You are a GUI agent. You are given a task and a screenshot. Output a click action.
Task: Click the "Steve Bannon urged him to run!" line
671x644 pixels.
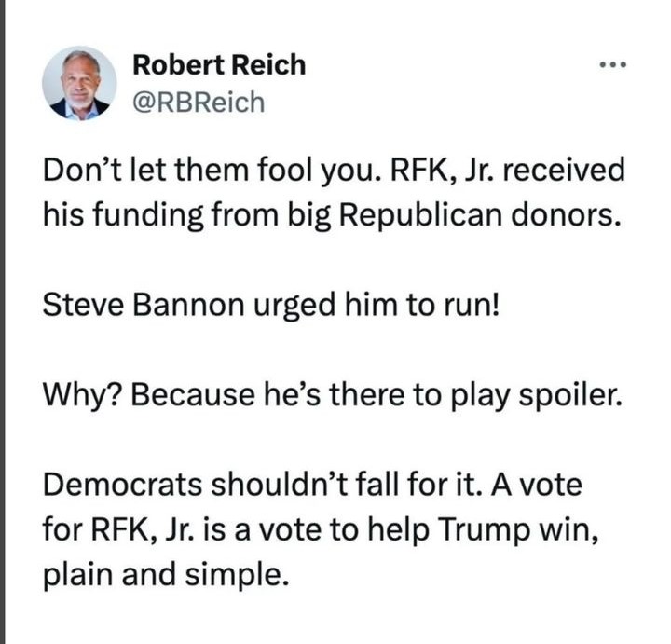pos(271,305)
